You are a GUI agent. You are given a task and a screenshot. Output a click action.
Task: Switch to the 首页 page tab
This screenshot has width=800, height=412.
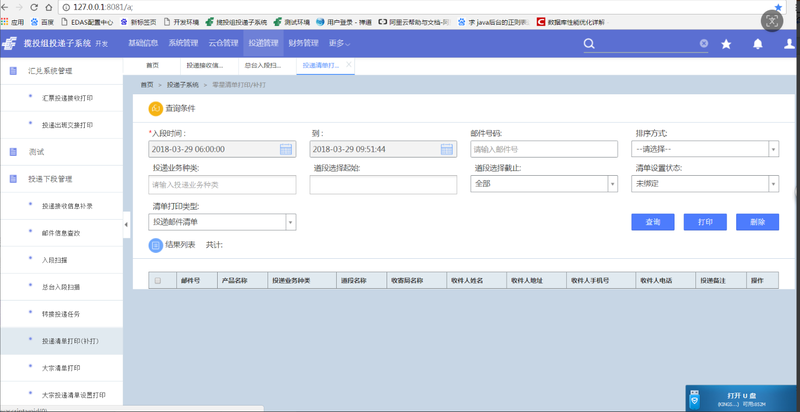(152, 66)
